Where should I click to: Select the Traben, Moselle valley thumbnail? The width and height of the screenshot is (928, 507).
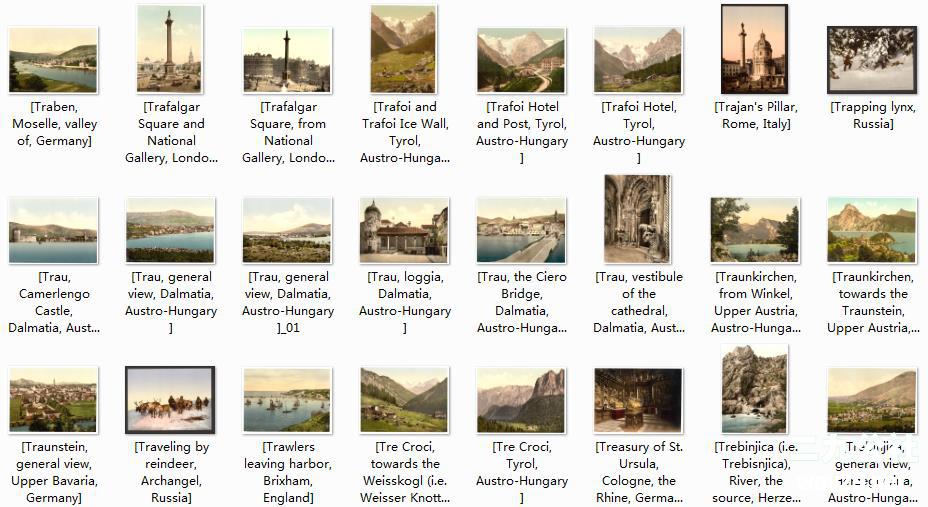click(x=53, y=60)
